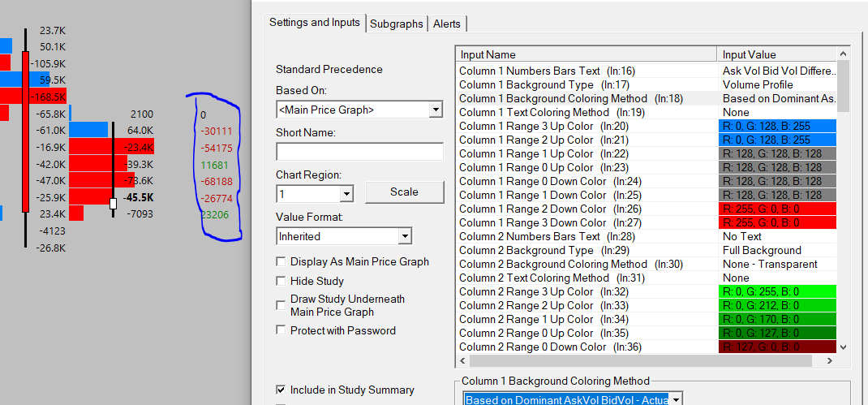Select Column 1 Text Coloring Method row
This screenshot has height=405, width=868.
(x=647, y=113)
